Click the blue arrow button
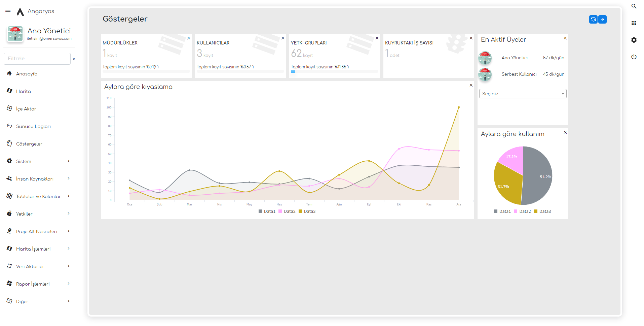The height and width of the screenshot is (326, 644). (602, 20)
